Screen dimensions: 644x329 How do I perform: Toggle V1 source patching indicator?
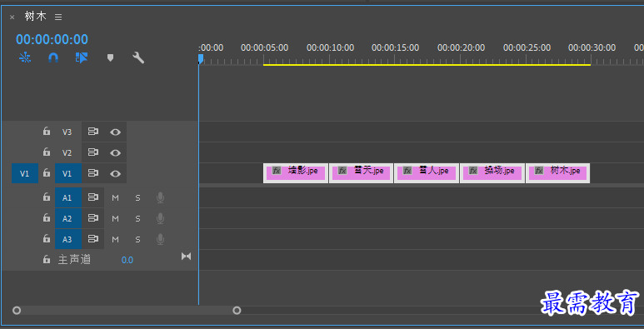coord(25,173)
